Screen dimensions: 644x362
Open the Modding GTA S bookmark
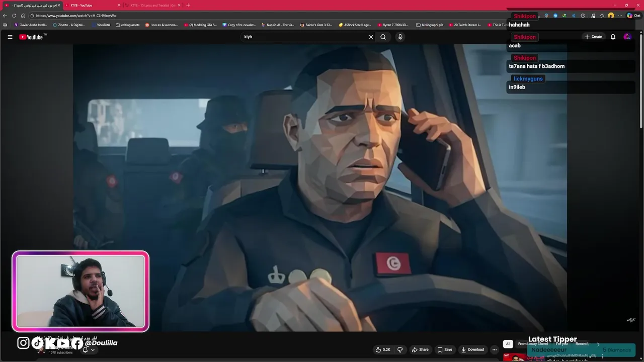tap(200, 25)
